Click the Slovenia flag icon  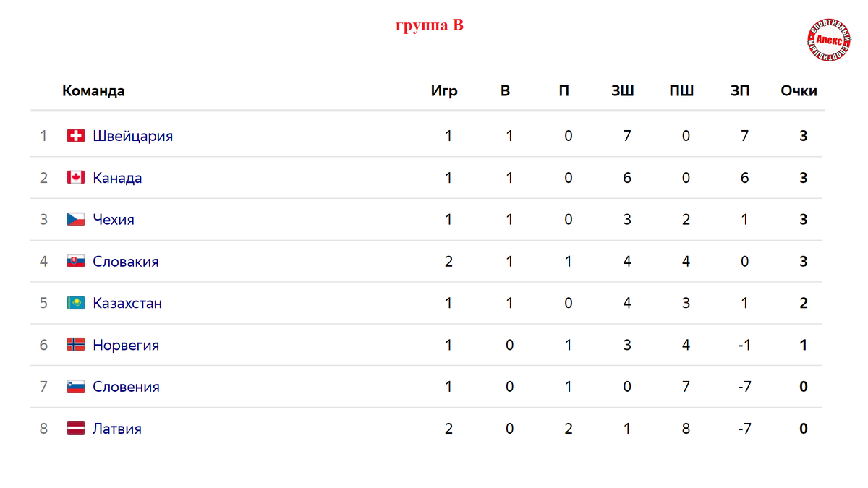click(x=76, y=387)
